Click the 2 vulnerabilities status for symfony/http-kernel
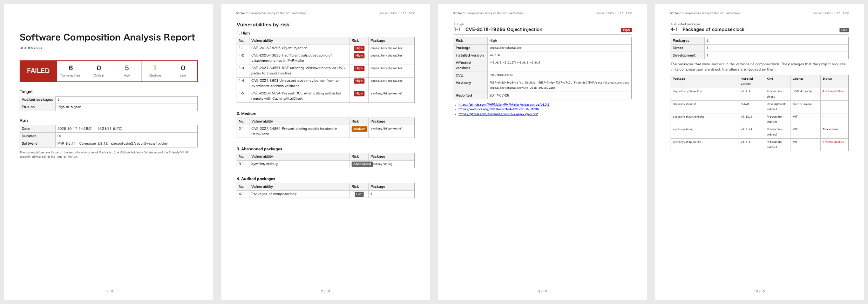868x304 pixels. [x=833, y=142]
